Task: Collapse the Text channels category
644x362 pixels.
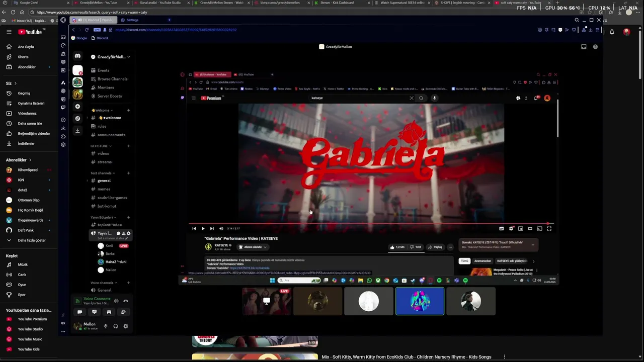Action: (103, 173)
